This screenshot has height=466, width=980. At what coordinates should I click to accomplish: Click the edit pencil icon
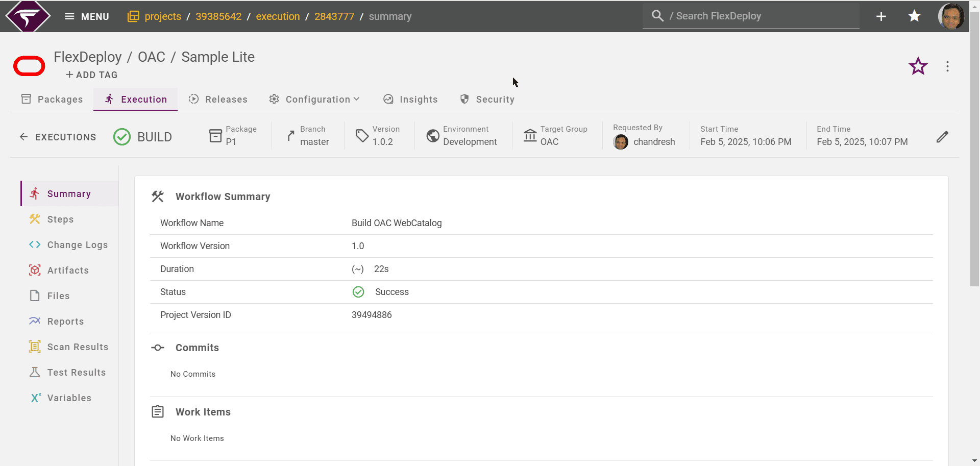tap(942, 137)
